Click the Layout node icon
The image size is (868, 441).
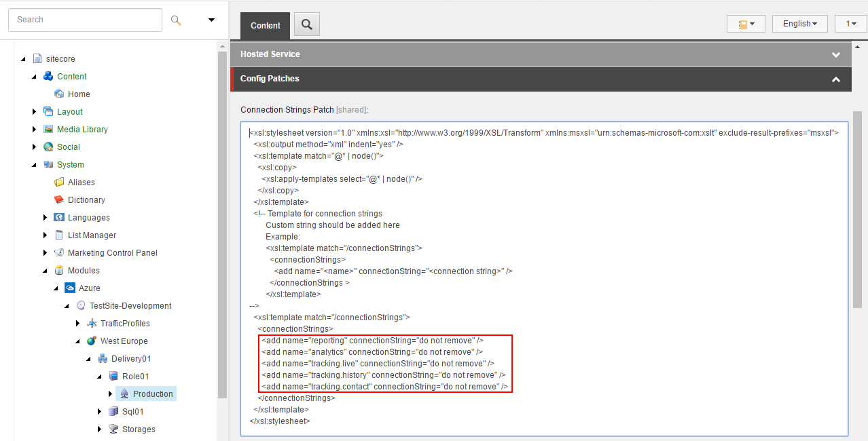click(x=48, y=111)
